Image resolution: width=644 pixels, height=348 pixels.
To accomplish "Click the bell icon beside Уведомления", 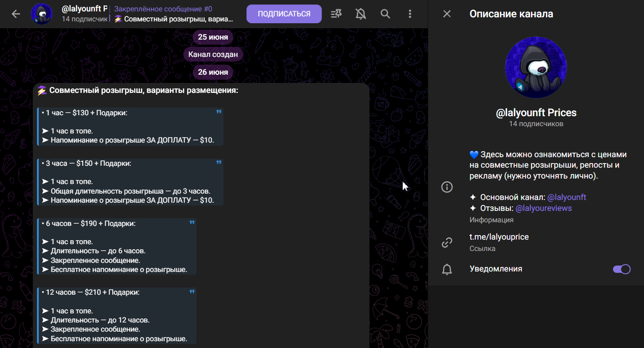I will (x=447, y=269).
